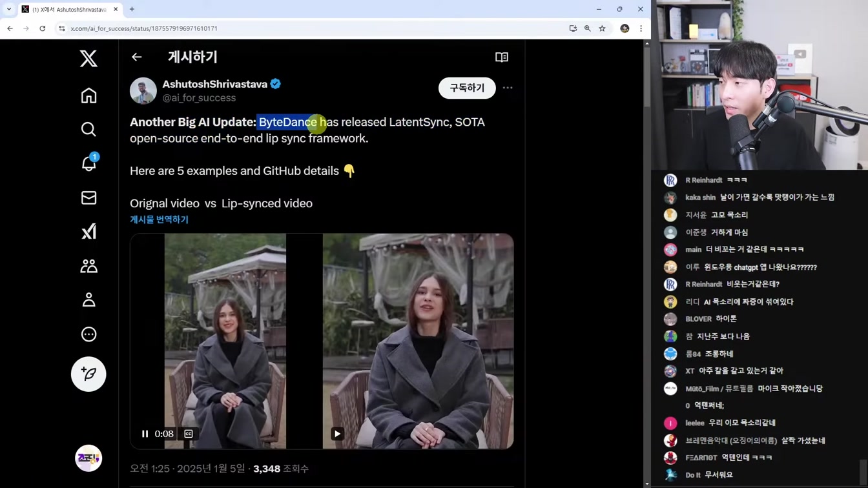Pause the video at 0:08
868x488 pixels.
[145, 434]
